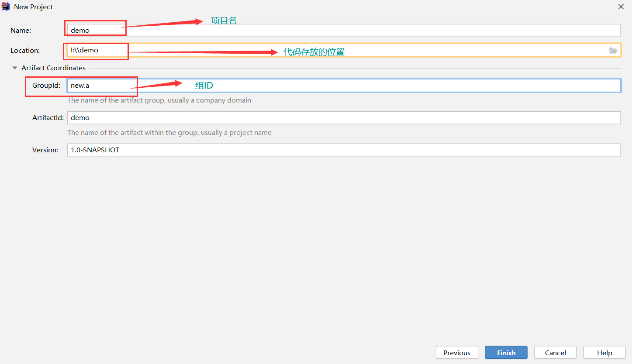
Task: Click the 'Name:' field label
Action: (x=21, y=31)
